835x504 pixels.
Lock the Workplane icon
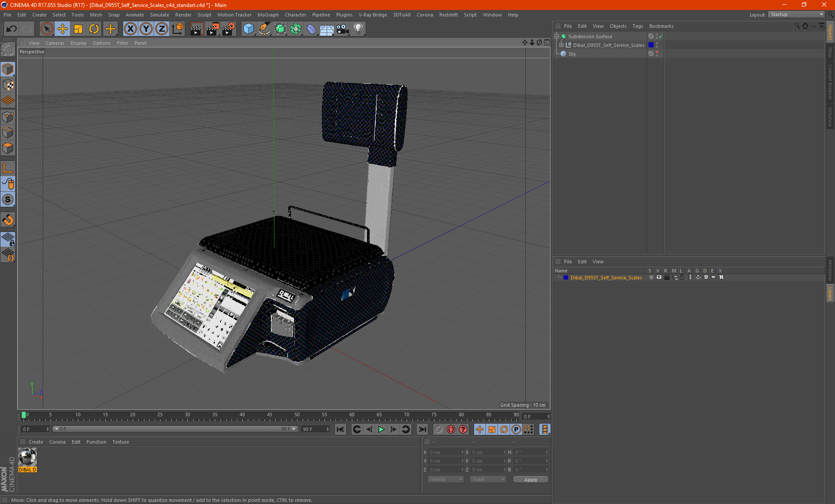click(x=8, y=239)
